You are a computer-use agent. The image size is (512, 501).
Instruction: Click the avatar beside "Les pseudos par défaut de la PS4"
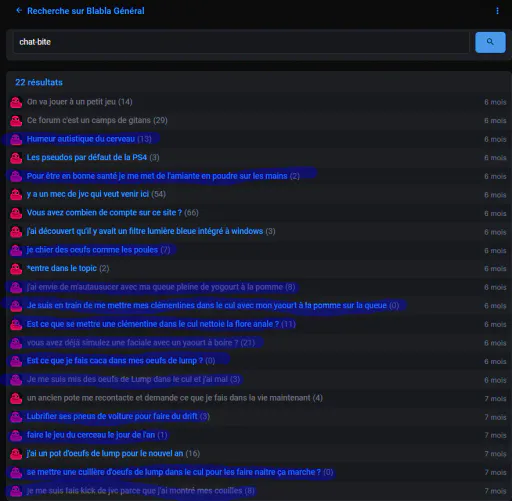coord(16,157)
